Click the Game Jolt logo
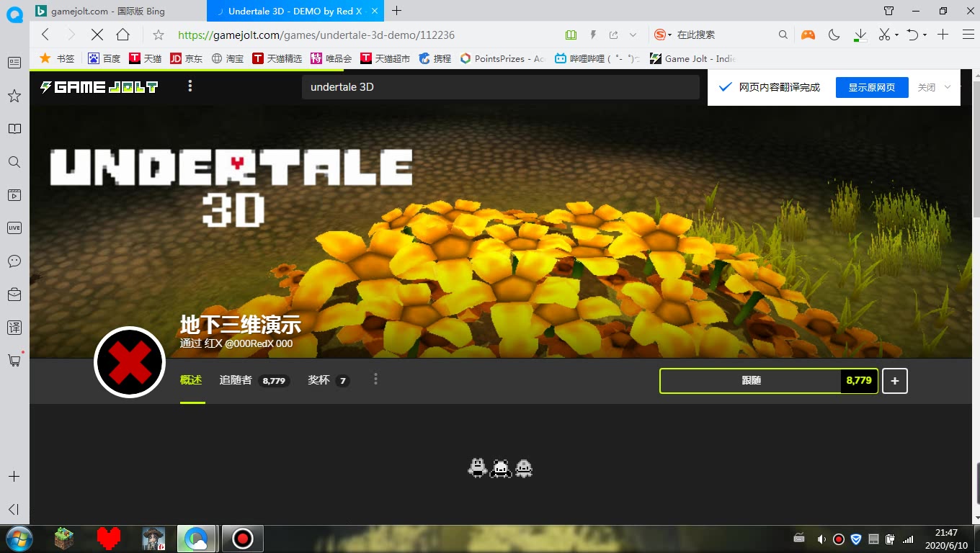The height and width of the screenshot is (553, 980). [x=99, y=86]
